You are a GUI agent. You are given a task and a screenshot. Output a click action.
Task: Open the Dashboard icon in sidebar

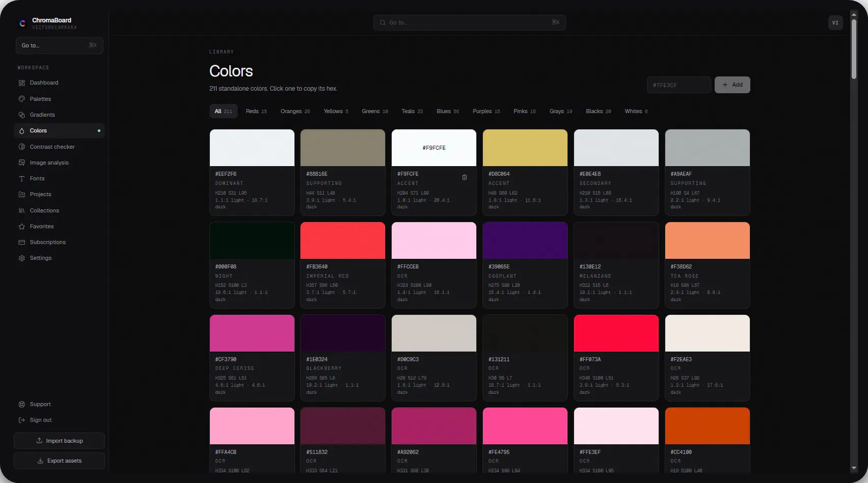coord(21,83)
